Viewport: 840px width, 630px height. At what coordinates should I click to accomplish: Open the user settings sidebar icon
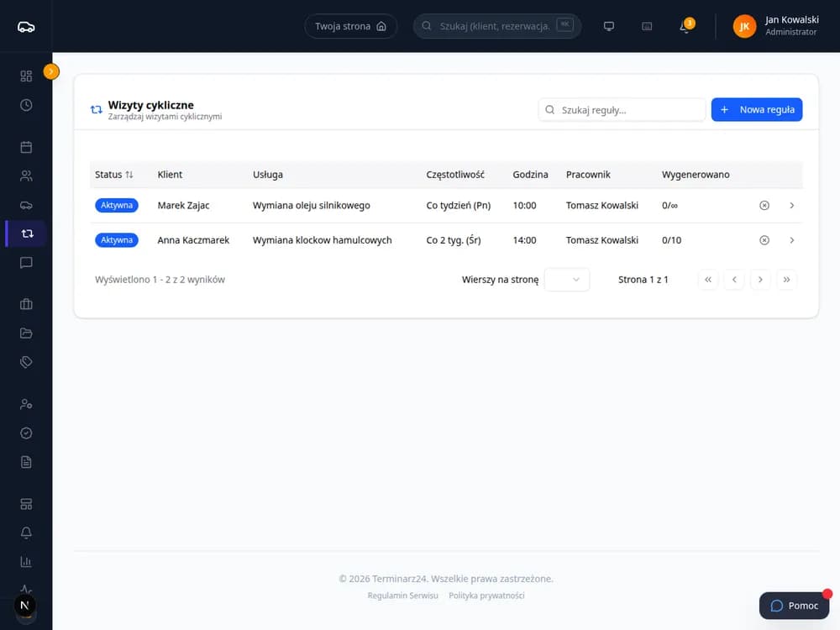click(x=26, y=405)
